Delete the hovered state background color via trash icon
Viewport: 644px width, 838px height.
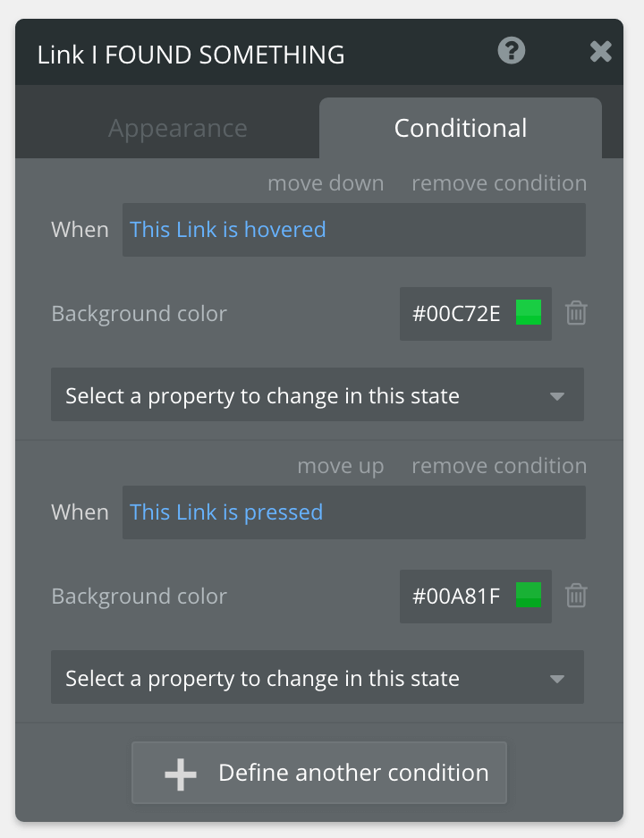click(576, 313)
